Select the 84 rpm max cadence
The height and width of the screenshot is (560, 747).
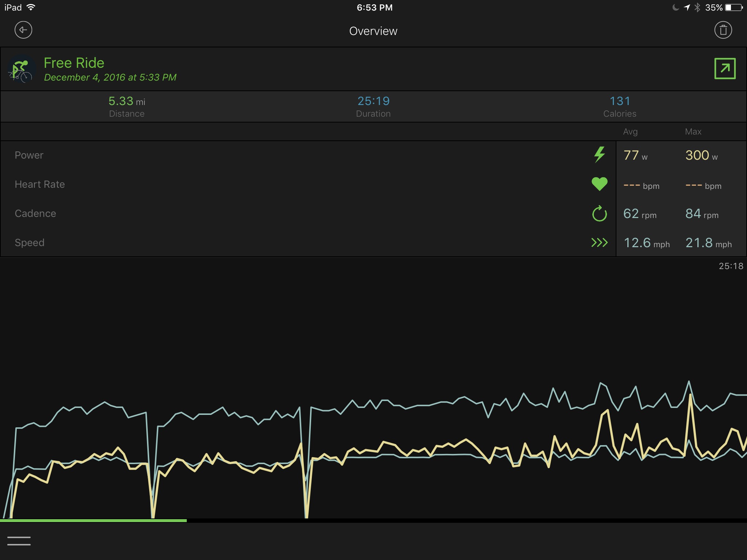coord(702,214)
